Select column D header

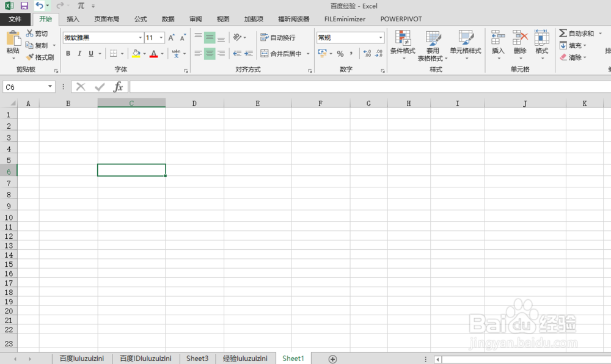[194, 103]
